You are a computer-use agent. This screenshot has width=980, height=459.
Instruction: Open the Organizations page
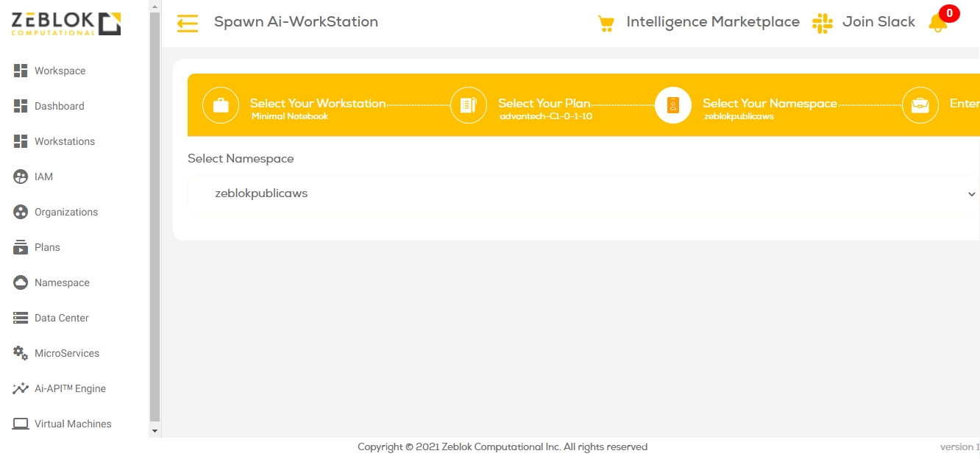pos(65,212)
